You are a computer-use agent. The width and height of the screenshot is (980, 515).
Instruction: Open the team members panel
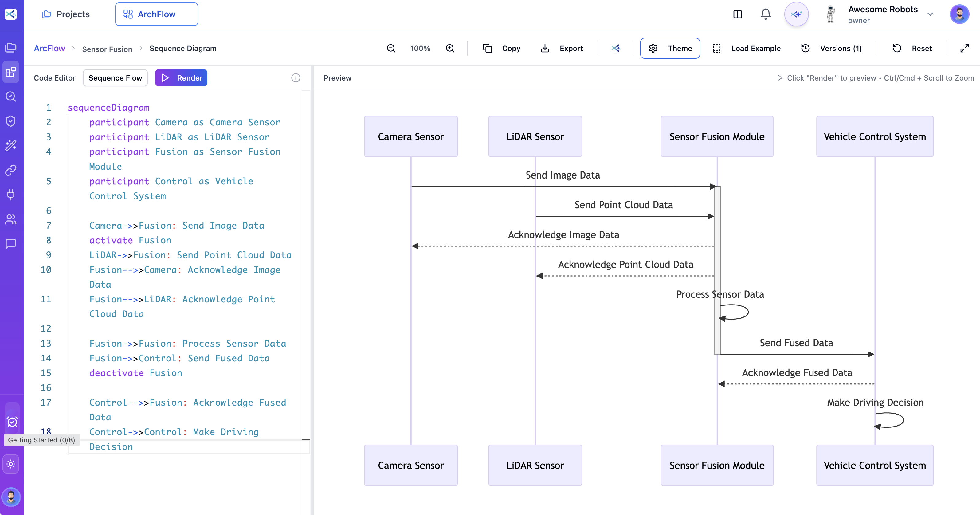click(x=11, y=219)
